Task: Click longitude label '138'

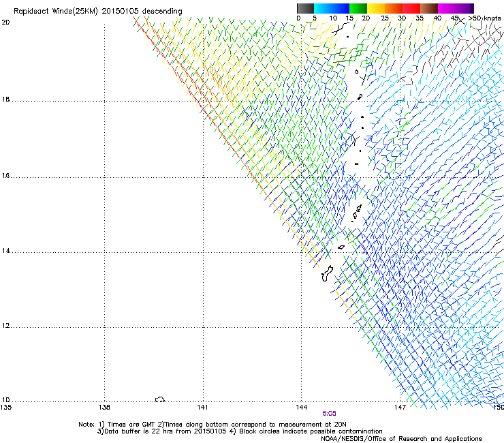Action: tap(104, 408)
